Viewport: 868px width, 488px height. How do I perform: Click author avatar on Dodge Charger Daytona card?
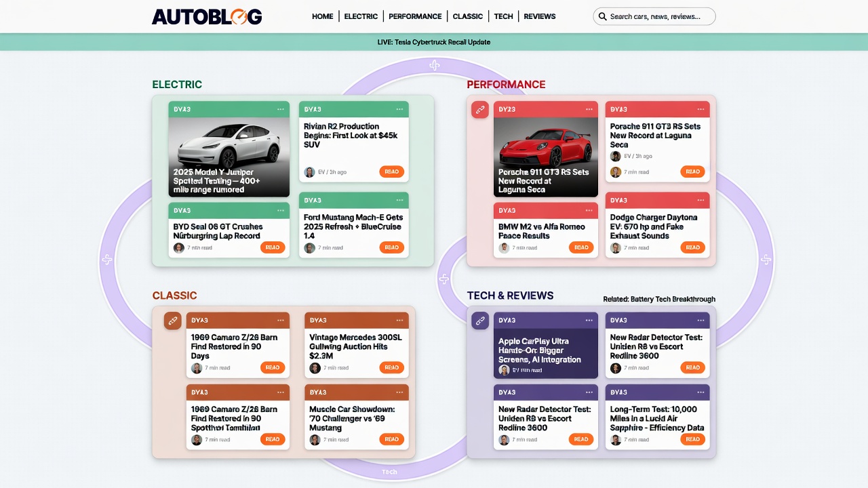click(x=616, y=248)
